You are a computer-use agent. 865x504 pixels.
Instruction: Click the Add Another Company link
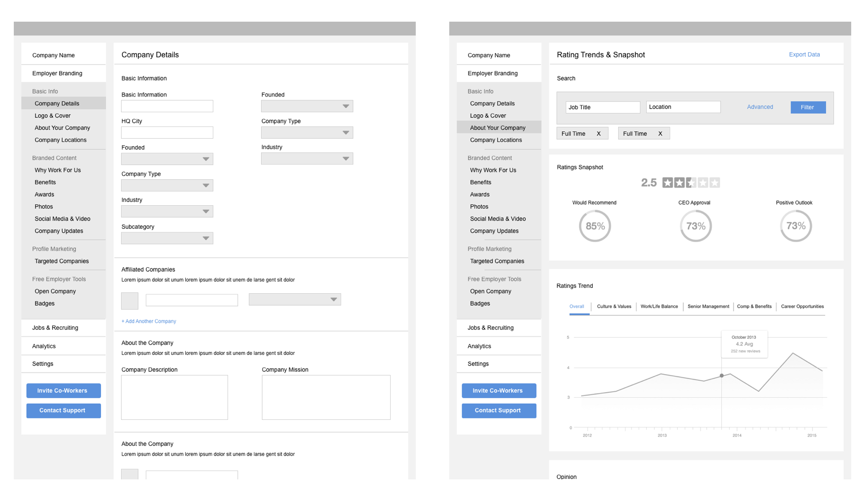click(149, 321)
